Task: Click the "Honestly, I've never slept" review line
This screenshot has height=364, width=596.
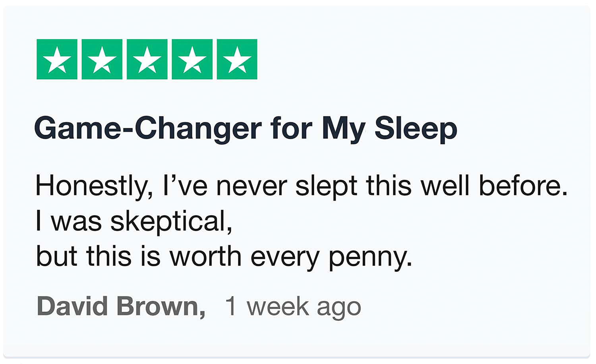Action: click(x=301, y=186)
